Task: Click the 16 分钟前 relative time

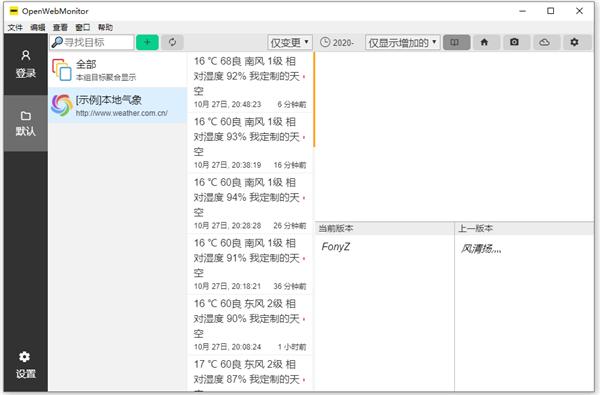Action: click(x=290, y=165)
